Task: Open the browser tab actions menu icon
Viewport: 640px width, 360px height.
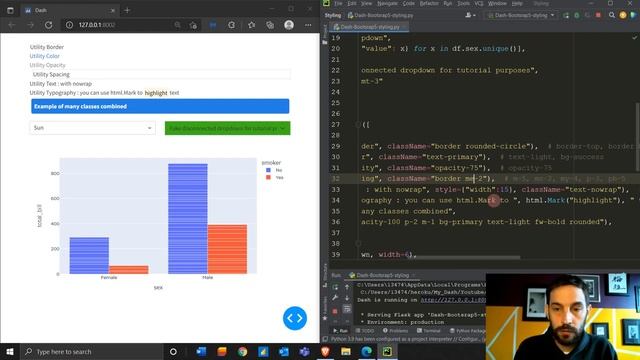Action: pos(10,10)
